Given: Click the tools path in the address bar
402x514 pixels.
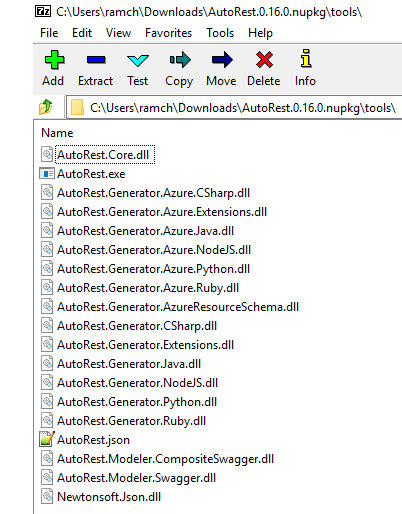Looking at the screenshot, I should coord(243,108).
